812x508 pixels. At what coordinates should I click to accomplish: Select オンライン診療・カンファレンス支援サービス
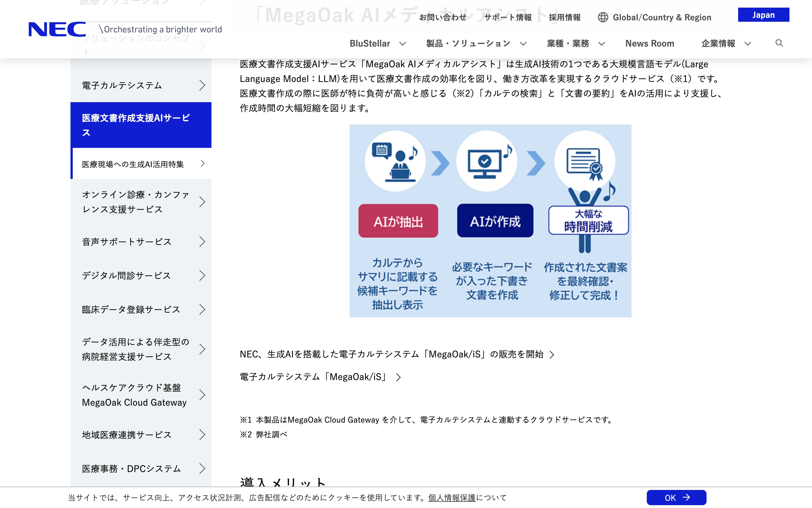141,202
